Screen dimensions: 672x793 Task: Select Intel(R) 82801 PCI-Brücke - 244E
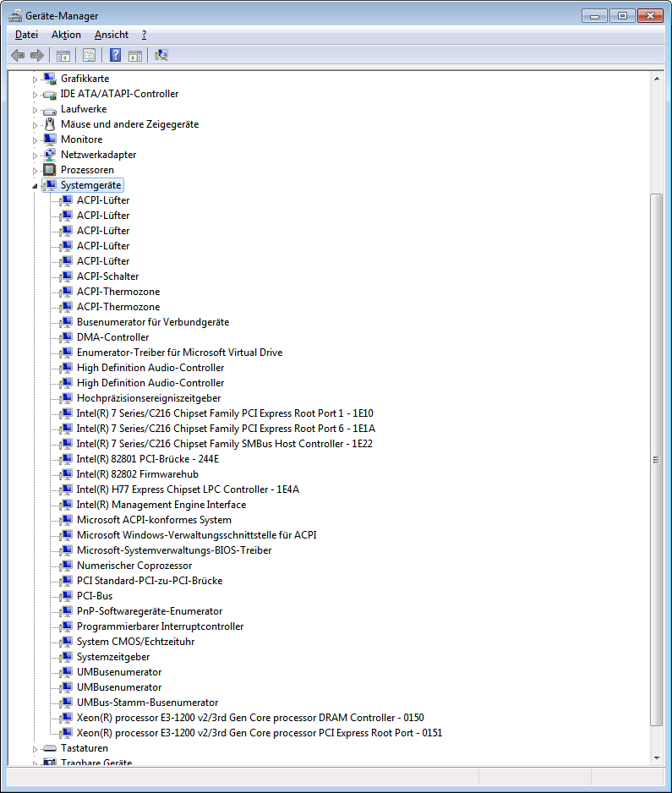tap(148, 459)
